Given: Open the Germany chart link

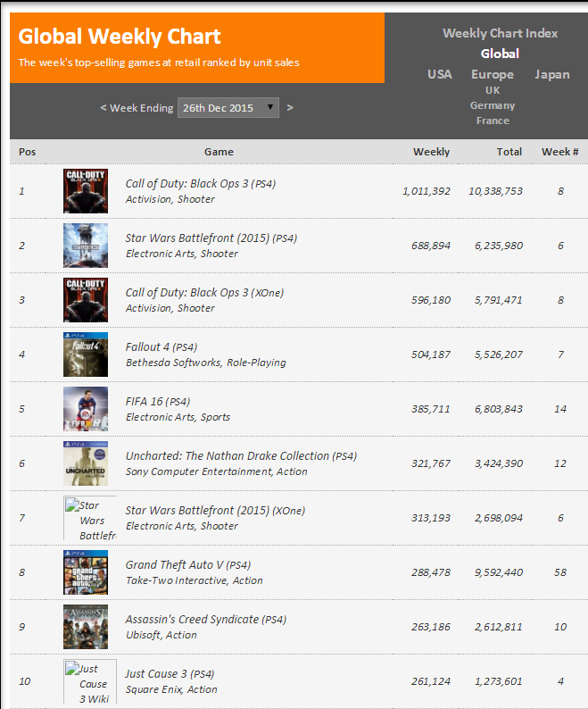Looking at the screenshot, I should click(493, 105).
